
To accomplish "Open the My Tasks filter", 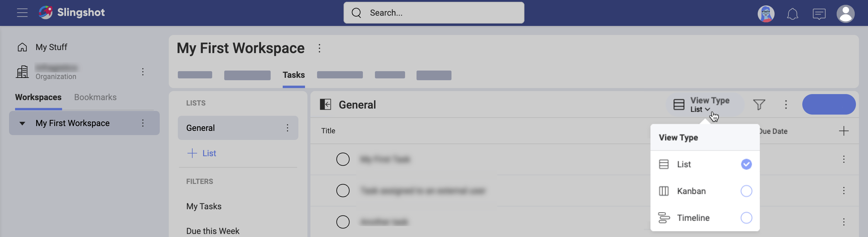I will pyautogui.click(x=204, y=206).
